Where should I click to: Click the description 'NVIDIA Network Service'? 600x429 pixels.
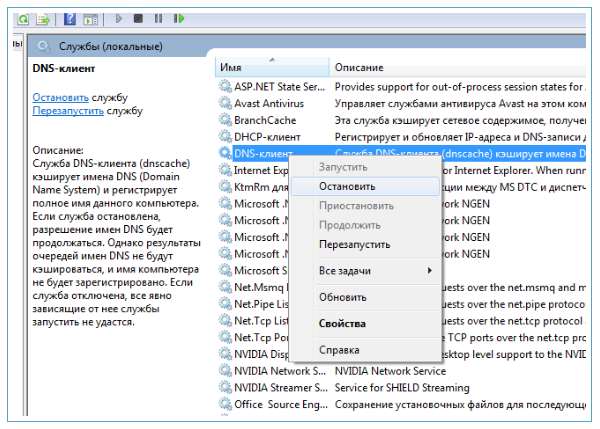click(x=390, y=371)
